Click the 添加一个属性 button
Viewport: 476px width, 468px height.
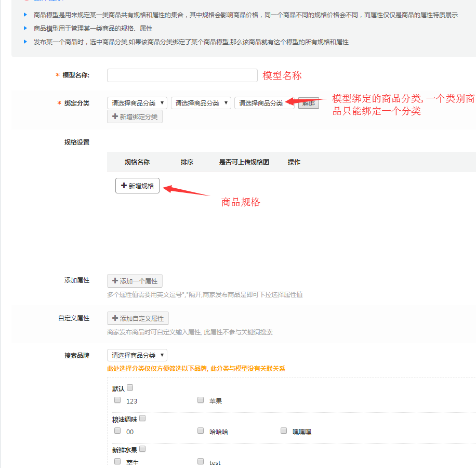coord(135,281)
